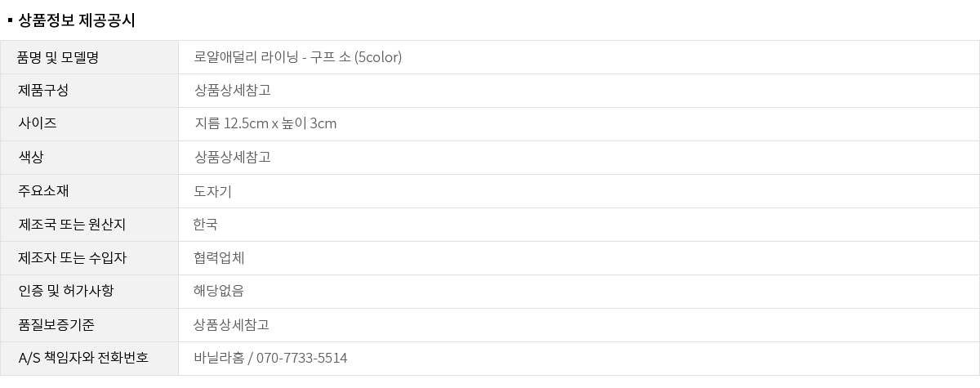The width and height of the screenshot is (980, 388).
Task: Click the 해당없음 certification value
Action: [x=219, y=292]
